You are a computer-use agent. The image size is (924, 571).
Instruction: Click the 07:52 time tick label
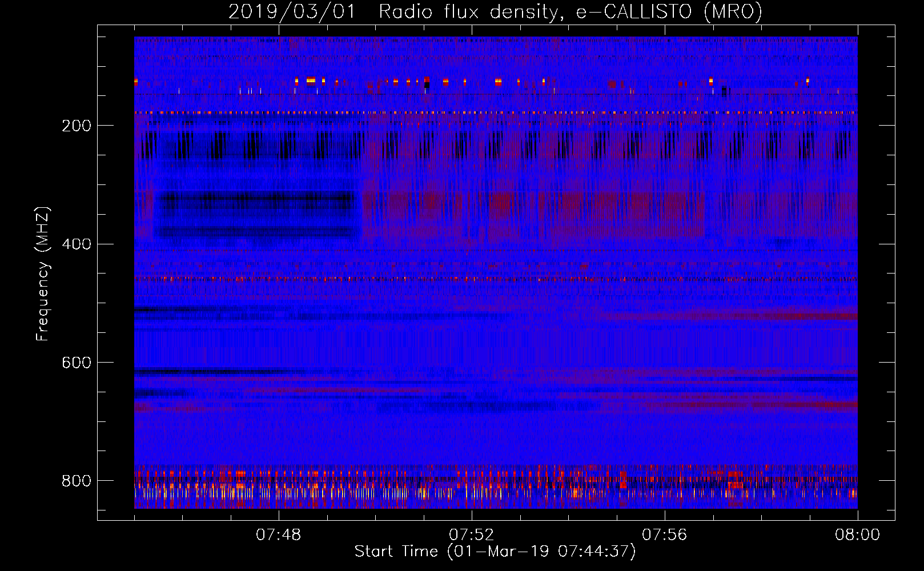[x=471, y=535]
